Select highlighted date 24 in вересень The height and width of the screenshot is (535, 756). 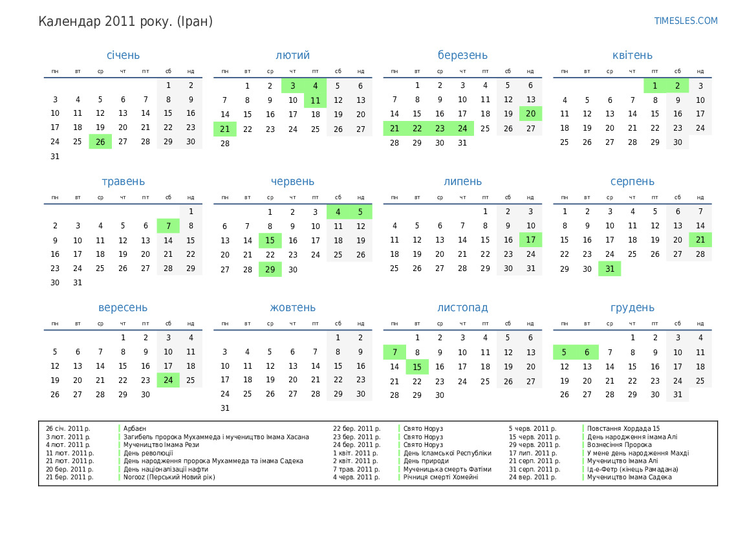tap(168, 380)
